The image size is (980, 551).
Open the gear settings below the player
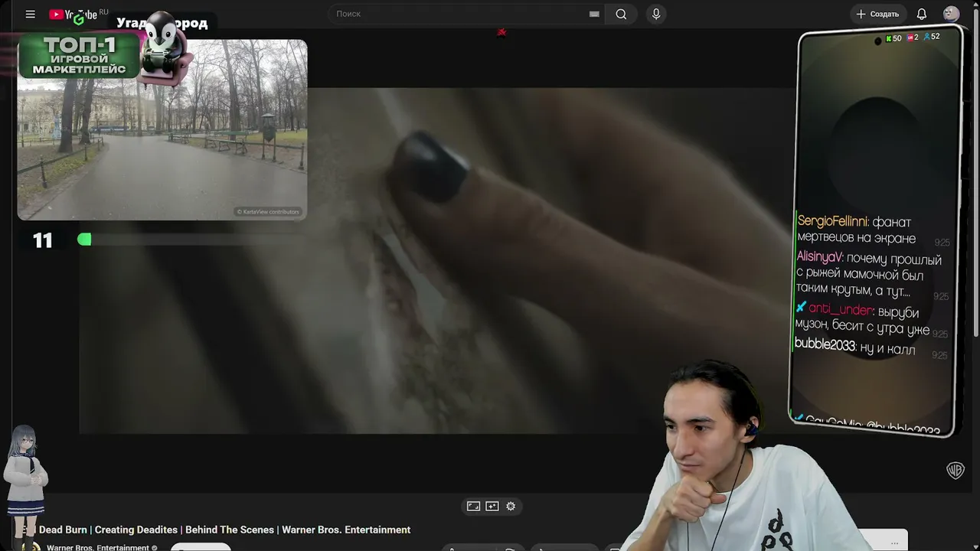(x=511, y=506)
